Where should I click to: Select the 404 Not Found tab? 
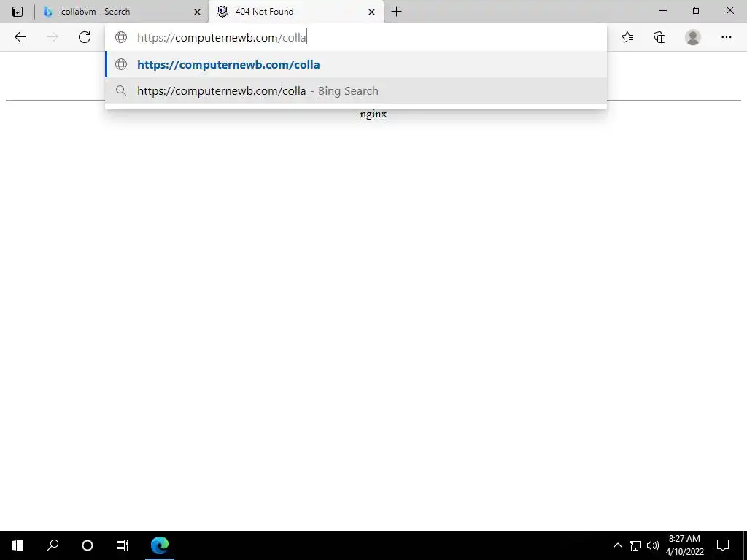296,12
